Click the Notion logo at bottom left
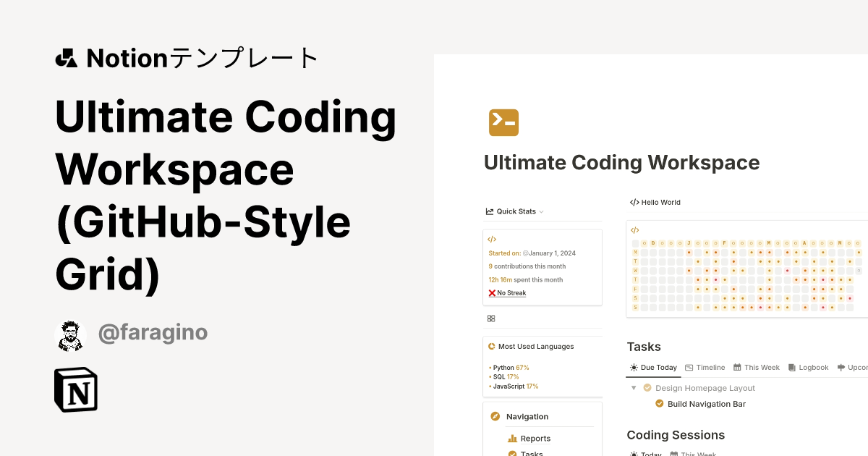The height and width of the screenshot is (456, 868). [x=75, y=389]
